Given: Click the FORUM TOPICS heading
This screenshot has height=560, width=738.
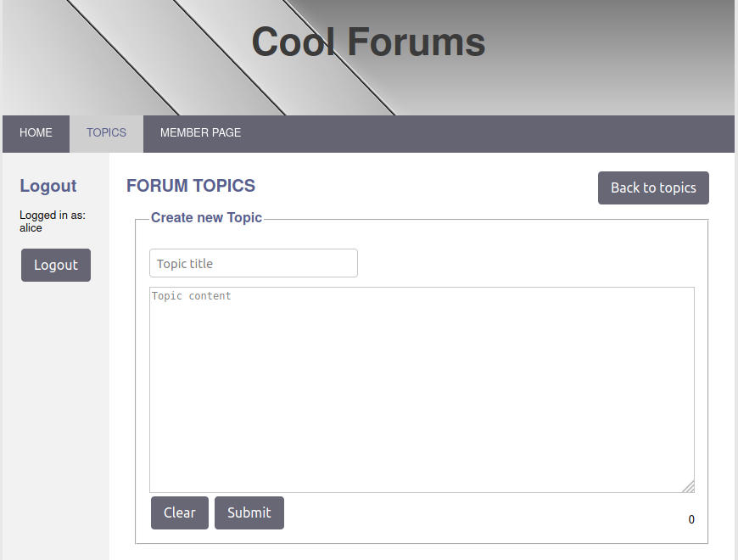Looking at the screenshot, I should click(191, 186).
